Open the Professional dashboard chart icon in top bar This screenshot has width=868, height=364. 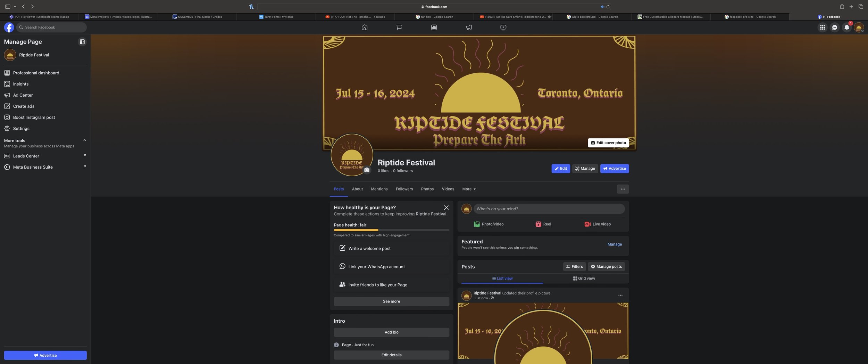tap(434, 27)
